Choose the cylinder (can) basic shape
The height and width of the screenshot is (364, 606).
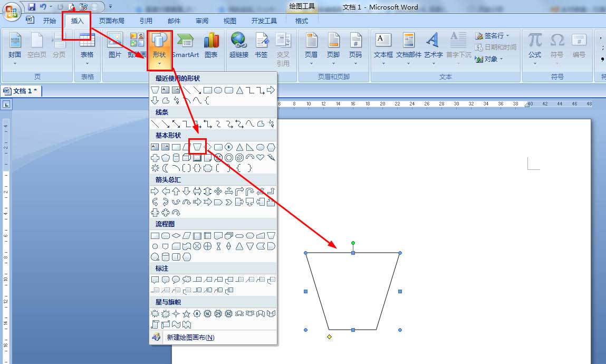(x=176, y=158)
